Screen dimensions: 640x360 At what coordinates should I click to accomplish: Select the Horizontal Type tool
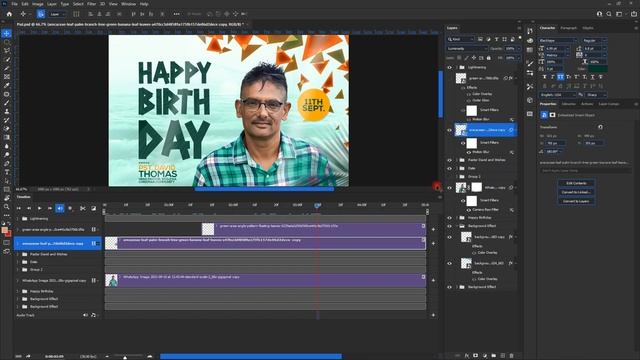(7, 172)
